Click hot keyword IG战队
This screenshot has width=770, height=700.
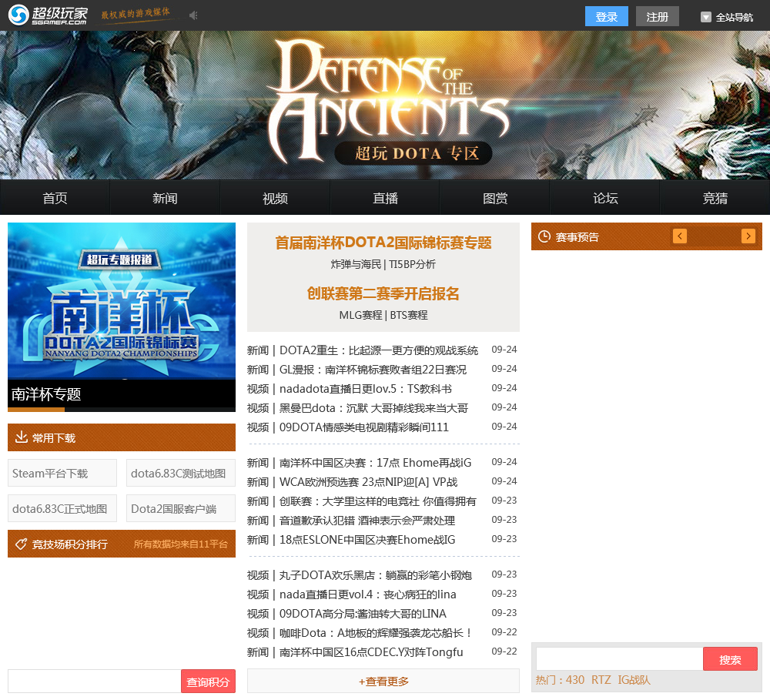click(634, 680)
